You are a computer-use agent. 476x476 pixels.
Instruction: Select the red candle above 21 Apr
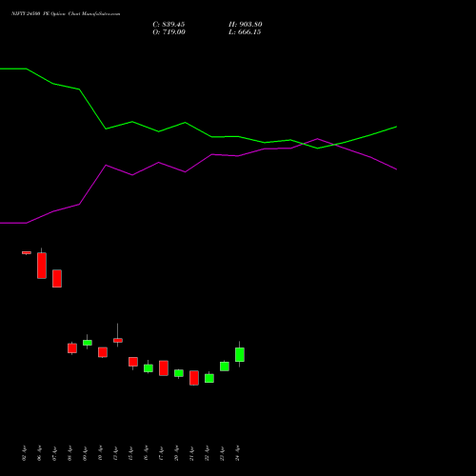coord(194,378)
